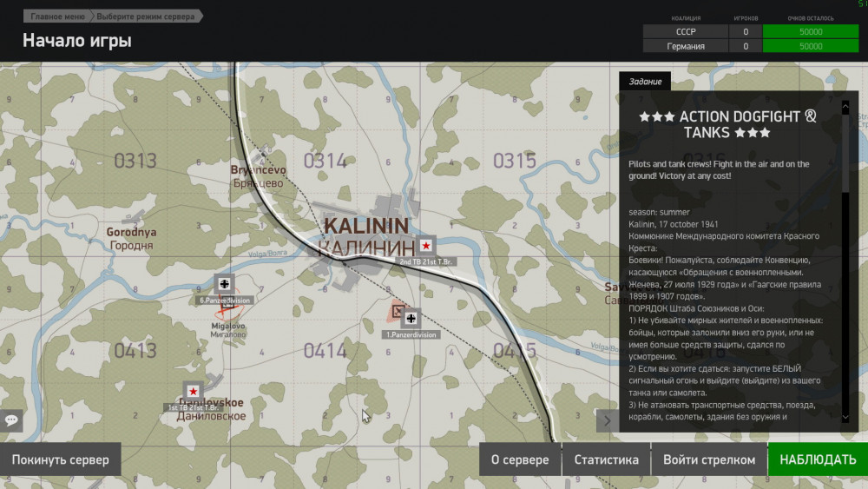868x489 pixels.
Task: Click the Начало игры heading
Action: pyautogui.click(x=77, y=41)
